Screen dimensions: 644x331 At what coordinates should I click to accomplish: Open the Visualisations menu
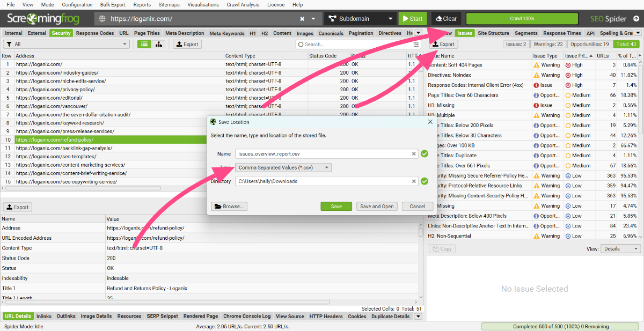pos(203,4)
